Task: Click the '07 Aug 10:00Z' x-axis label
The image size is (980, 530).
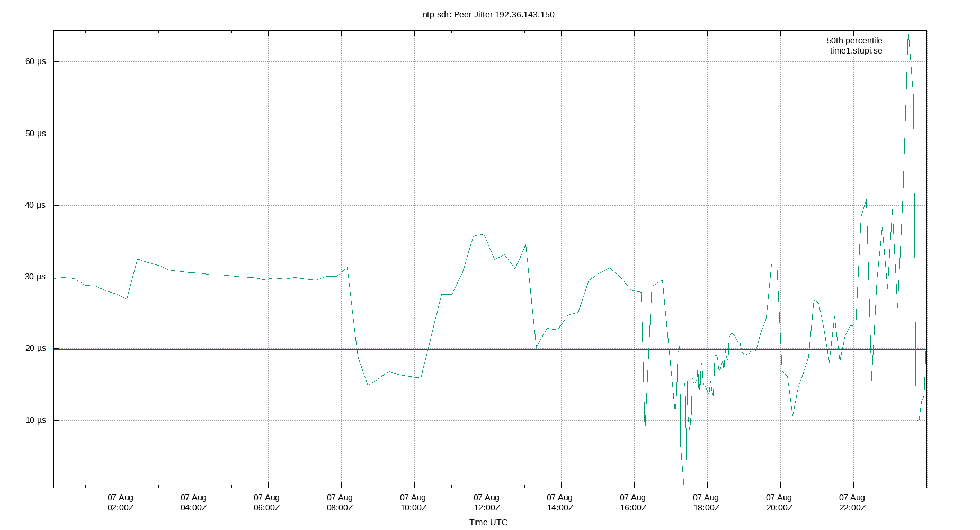Action: click(413, 502)
